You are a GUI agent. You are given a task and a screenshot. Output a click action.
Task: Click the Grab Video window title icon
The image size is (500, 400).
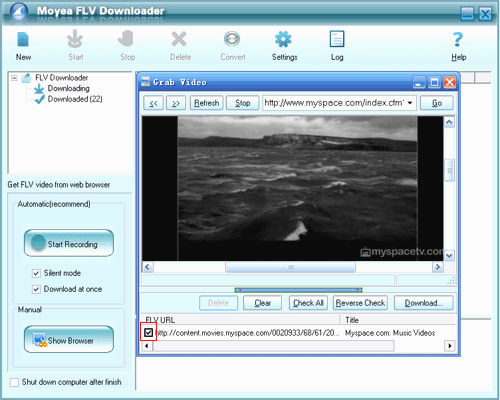point(146,82)
